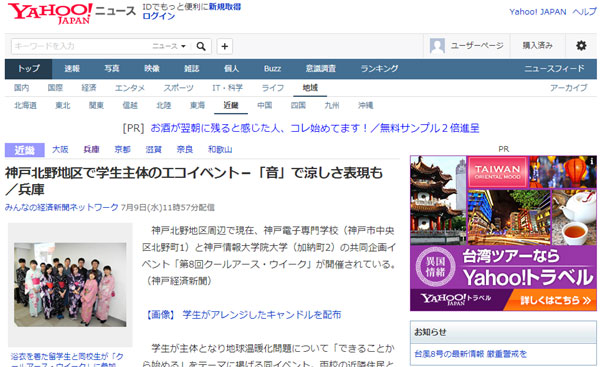The height and width of the screenshot is (367, 600).
Task: Click the Yahoo! JAPAN logo
Action: (50, 13)
